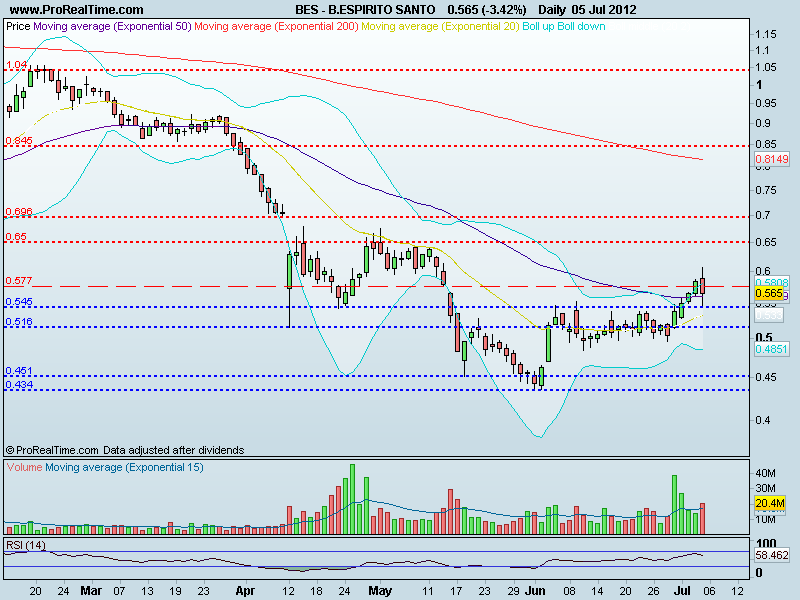Click Moving average (Exponential 50) legend entry

[112, 27]
